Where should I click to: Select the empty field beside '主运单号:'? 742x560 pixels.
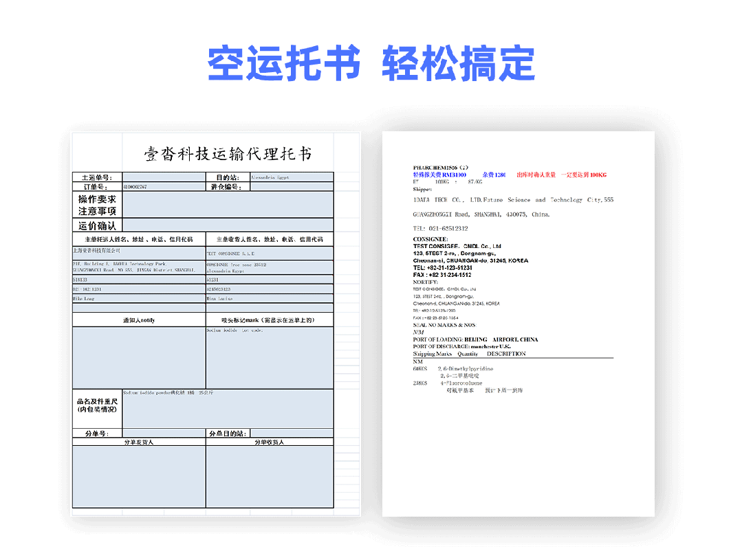click(164, 177)
